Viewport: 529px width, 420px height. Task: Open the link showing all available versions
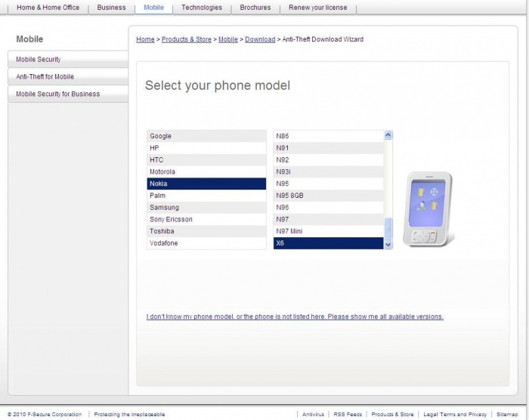[x=295, y=317]
